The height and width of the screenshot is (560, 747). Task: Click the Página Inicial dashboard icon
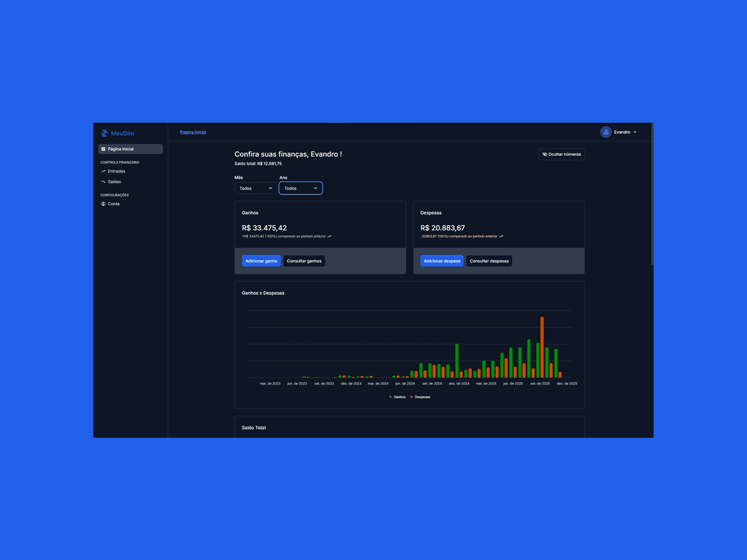pos(103,149)
